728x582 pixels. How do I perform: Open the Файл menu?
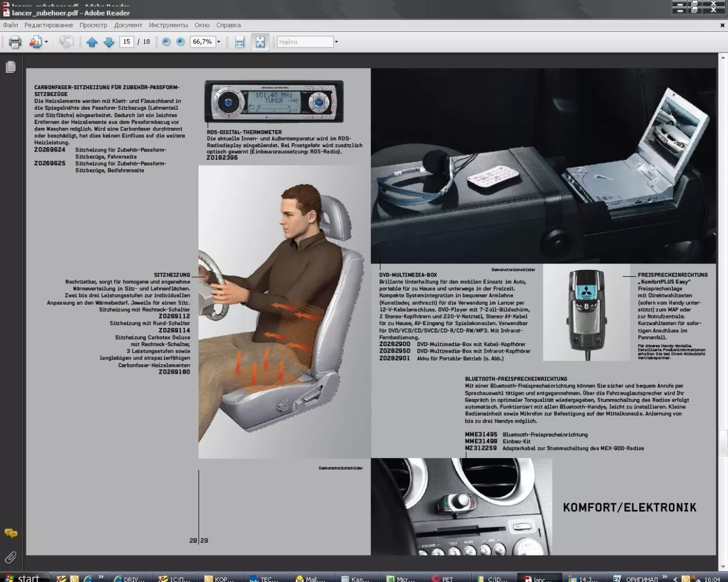pos(10,25)
